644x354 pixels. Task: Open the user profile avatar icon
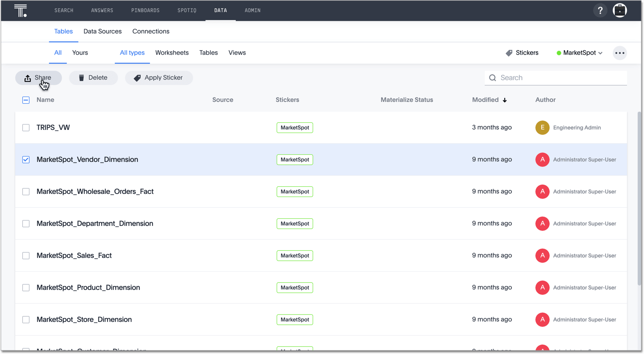click(x=620, y=11)
